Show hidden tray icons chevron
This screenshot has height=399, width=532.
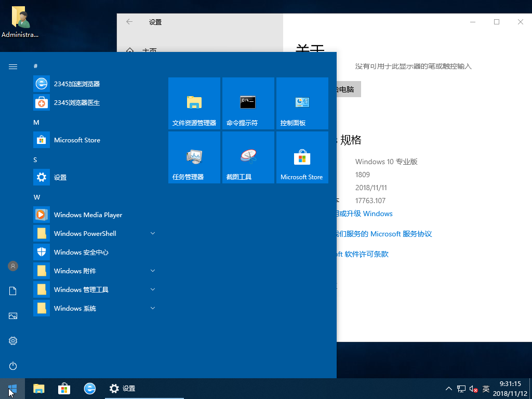coord(448,389)
